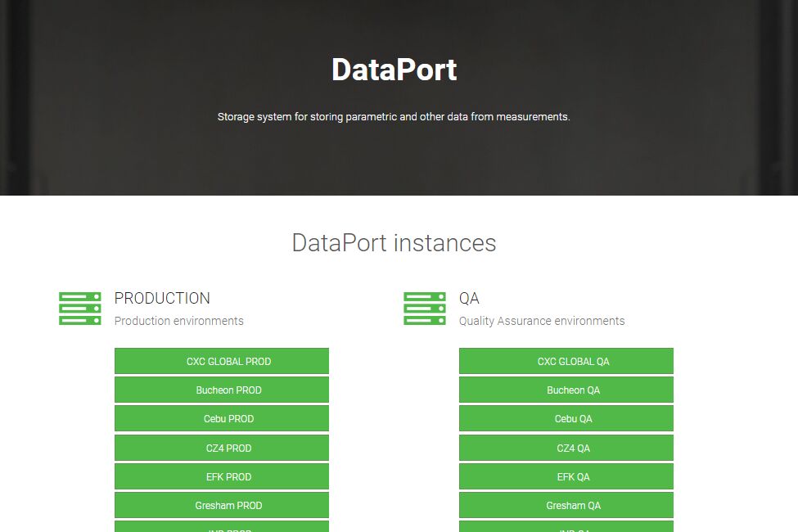The image size is (798, 532).
Task: Open the CXC GLOBAL PROD instance
Action: [x=221, y=361]
